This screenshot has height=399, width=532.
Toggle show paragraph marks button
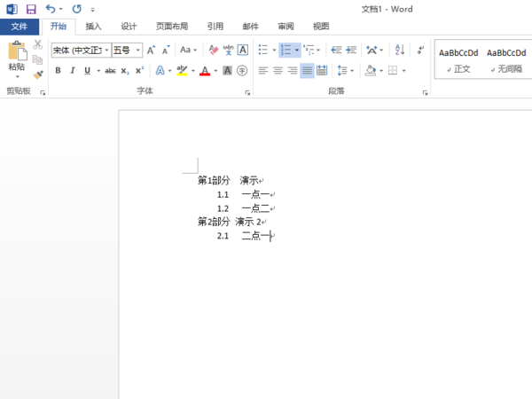point(420,51)
